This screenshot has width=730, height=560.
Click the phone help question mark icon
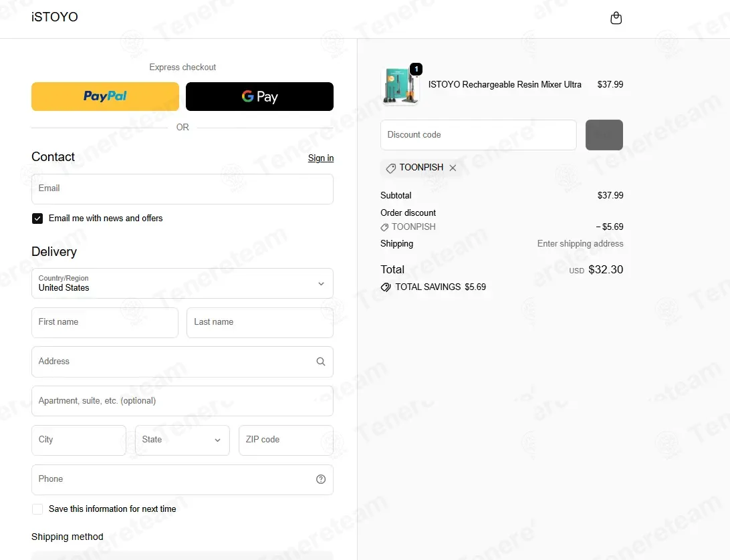321,479
